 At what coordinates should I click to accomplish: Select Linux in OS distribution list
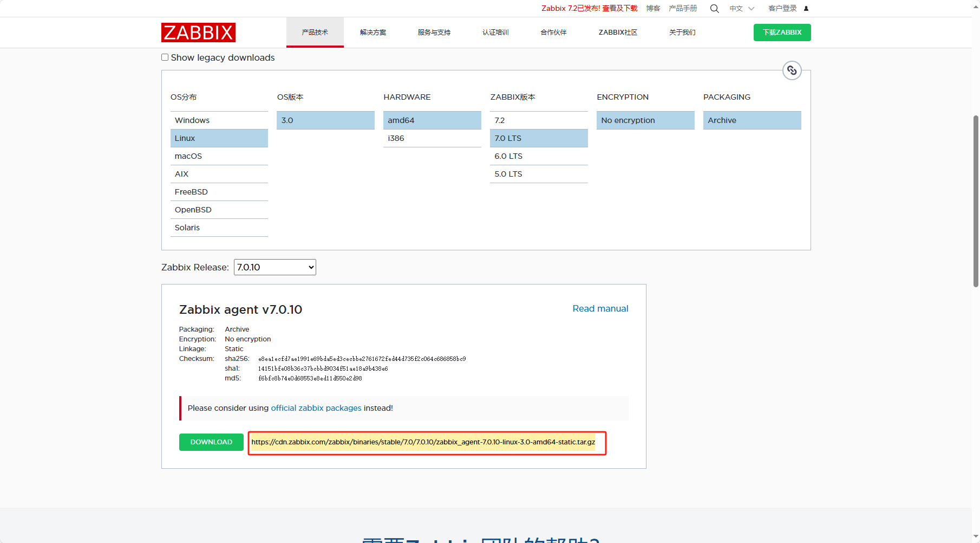point(219,138)
